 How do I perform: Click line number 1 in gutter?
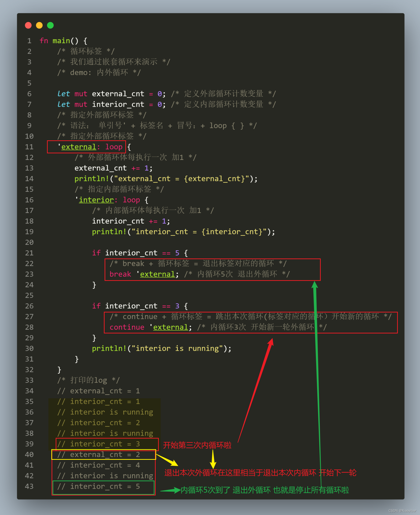[29, 41]
